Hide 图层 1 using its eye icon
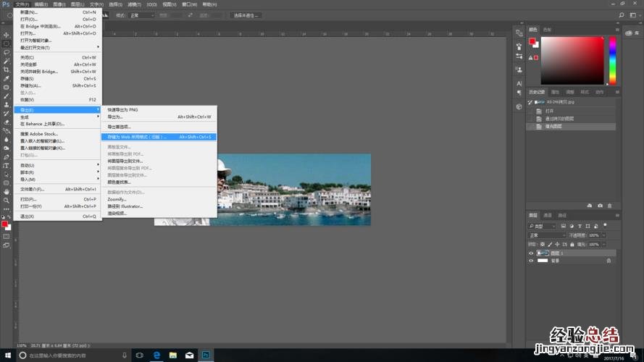Viewport: 644px width, 362px height. [531, 253]
